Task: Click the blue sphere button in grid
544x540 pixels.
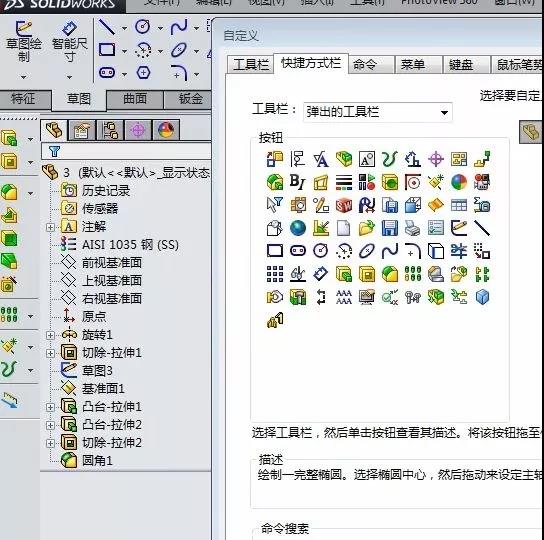Action: [x=298, y=228]
